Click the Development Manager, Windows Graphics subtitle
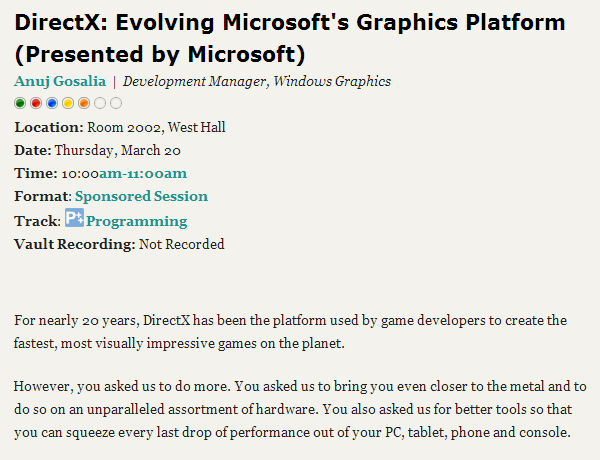The height and width of the screenshot is (460, 600). pyautogui.click(x=257, y=82)
